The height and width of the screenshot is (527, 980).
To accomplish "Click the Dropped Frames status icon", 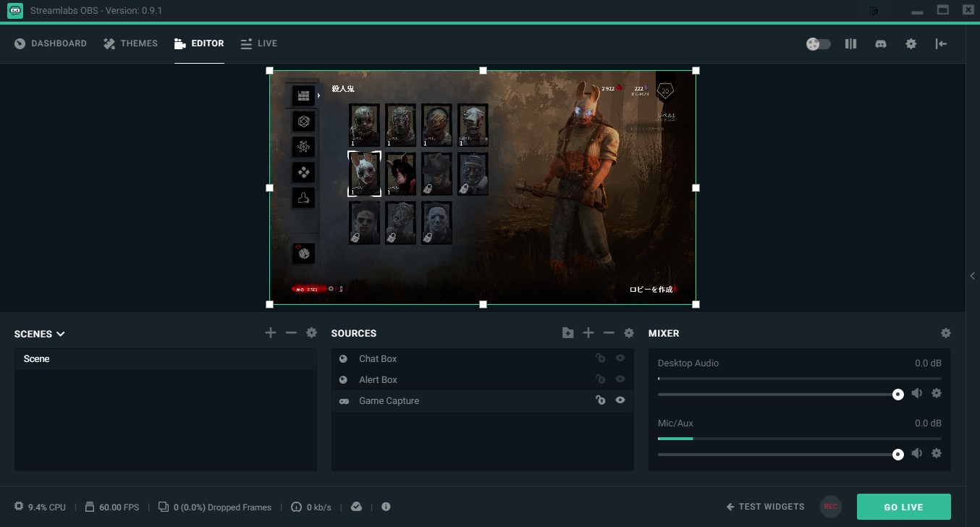I will [164, 507].
